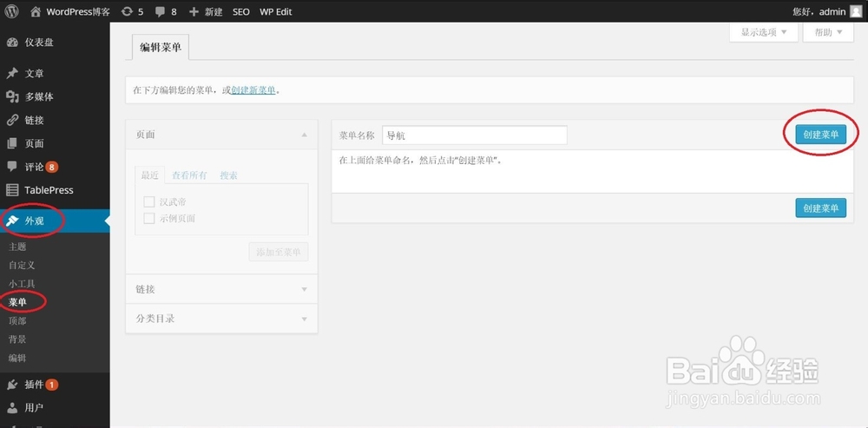
Task: Open the WP Edit admin bar menu
Action: (276, 11)
